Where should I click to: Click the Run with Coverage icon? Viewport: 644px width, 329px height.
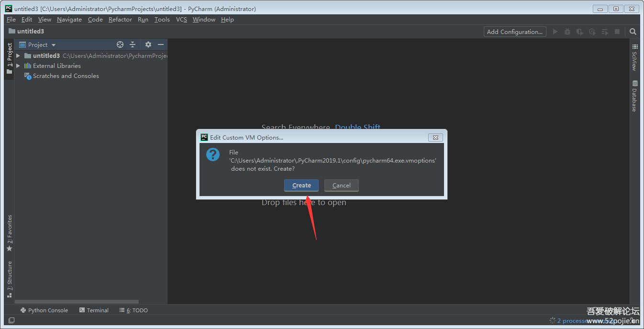[580, 32]
